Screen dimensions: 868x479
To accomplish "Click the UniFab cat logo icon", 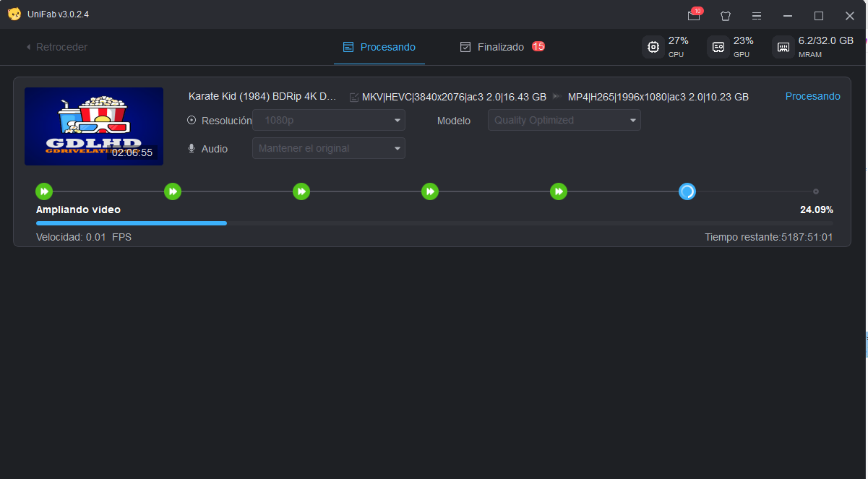I will 14,14.
